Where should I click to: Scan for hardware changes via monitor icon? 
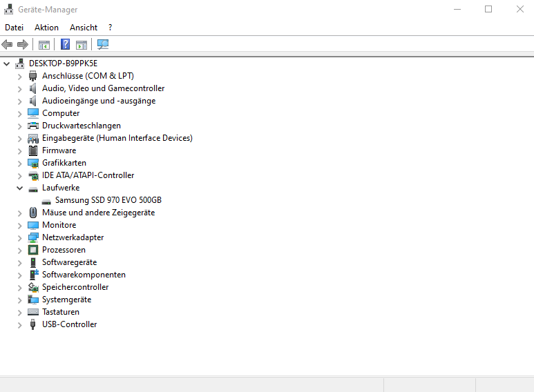coord(103,44)
